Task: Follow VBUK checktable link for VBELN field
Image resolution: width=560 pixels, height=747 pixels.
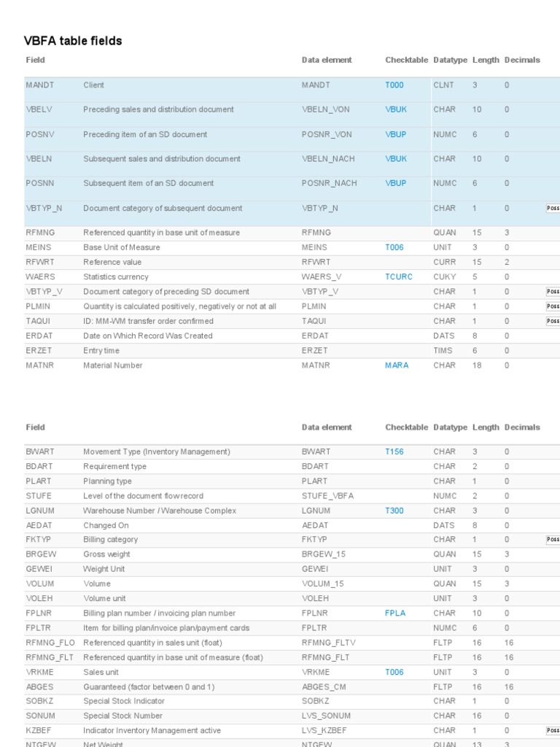Action: tap(395, 159)
